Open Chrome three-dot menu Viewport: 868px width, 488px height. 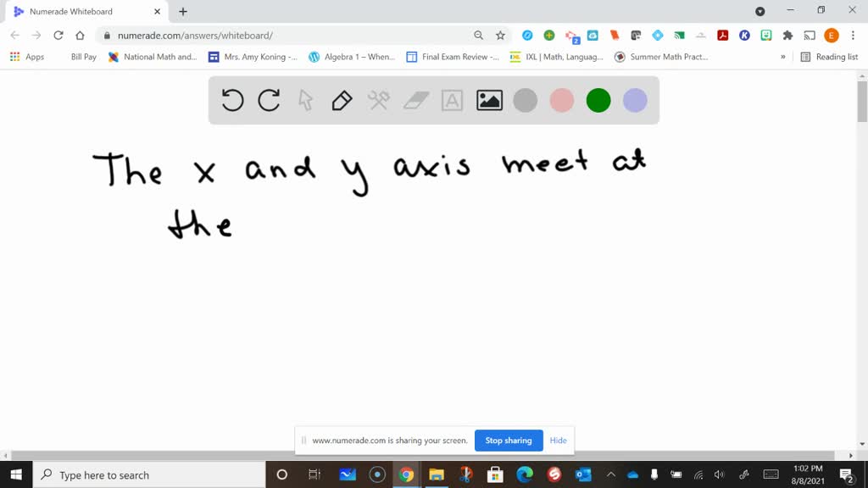tap(853, 36)
